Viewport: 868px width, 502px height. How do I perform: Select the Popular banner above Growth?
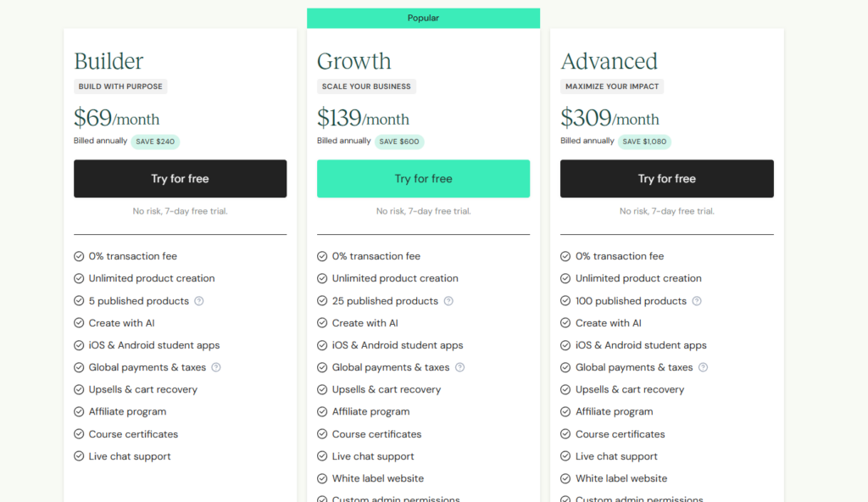point(423,18)
